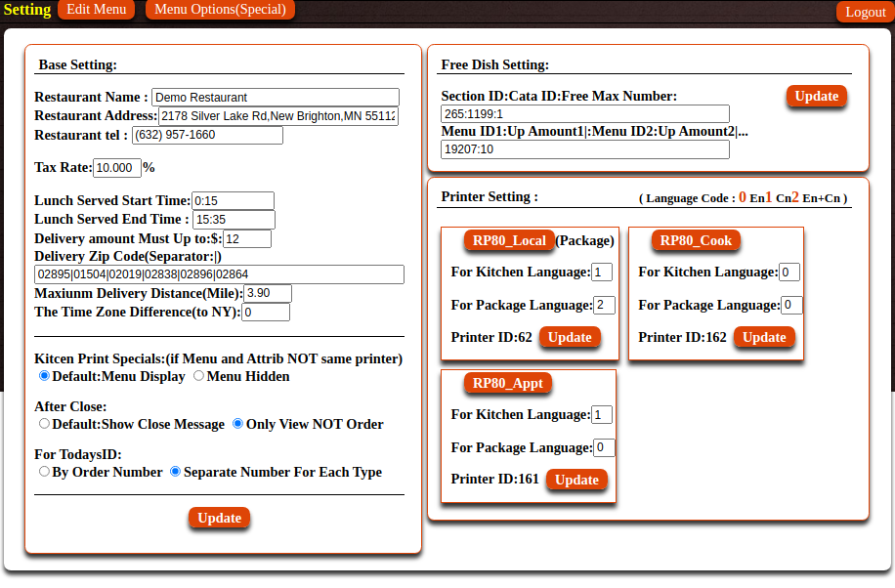Click Lunch Served Start Time field
This screenshot has width=895, height=588.
pyautogui.click(x=233, y=200)
